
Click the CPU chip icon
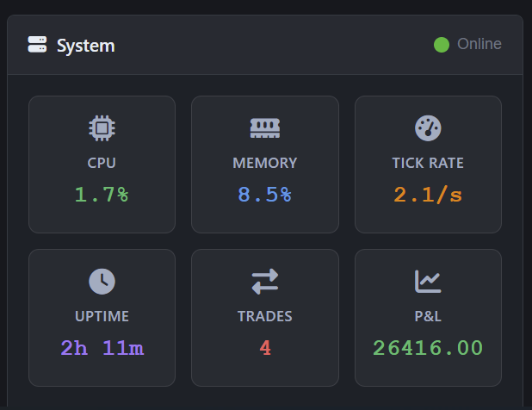coord(102,128)
